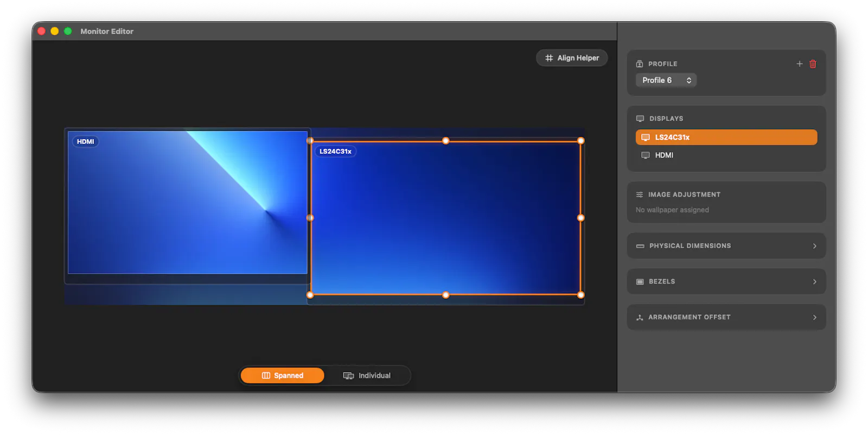Click the Displays section header
The height and width of the screenshot is (435, 868).
(666, 118)
